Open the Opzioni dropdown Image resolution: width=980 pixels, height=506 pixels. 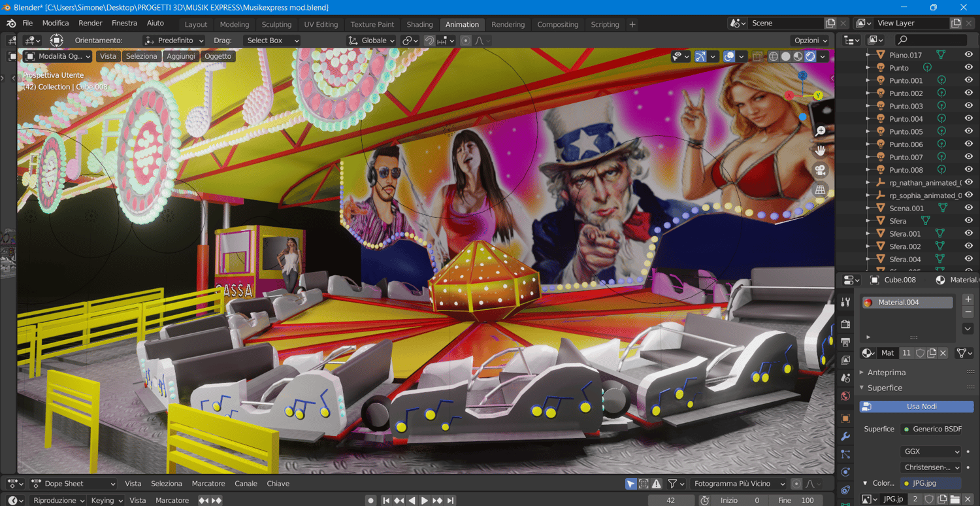(x=811, y=41)
